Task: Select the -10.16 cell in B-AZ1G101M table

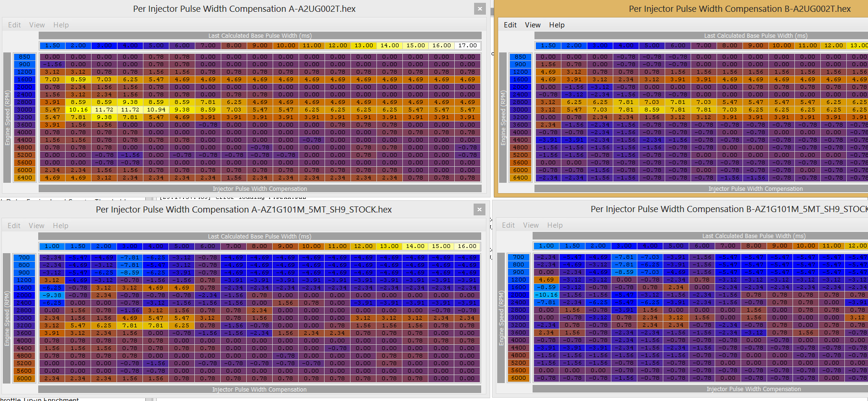Action: pyautogui.click(x=546, y=295)
